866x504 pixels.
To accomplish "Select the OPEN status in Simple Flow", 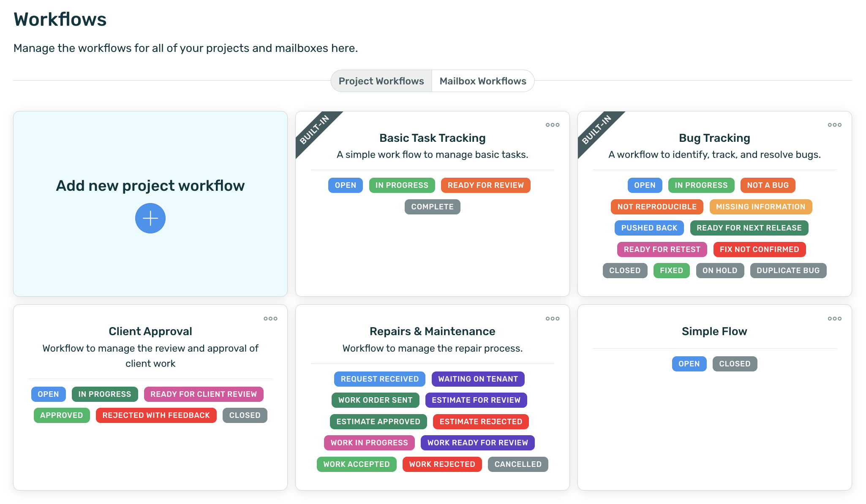I will [689, 363].
